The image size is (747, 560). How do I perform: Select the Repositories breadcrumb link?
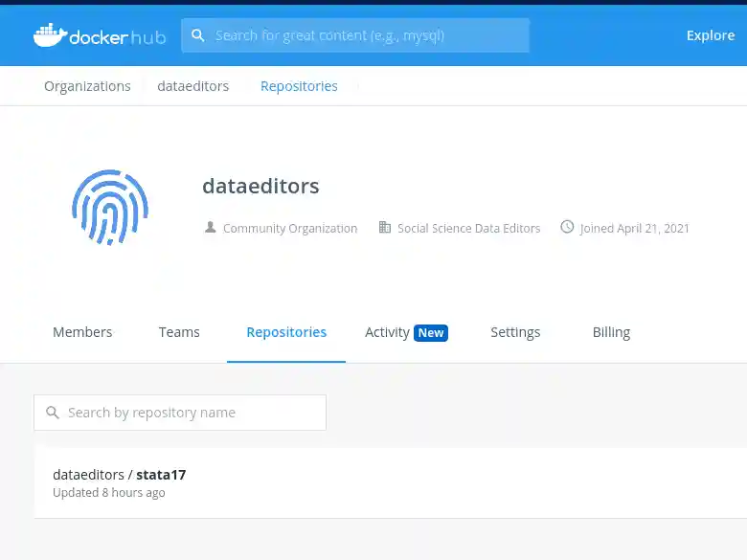click(299, 86)
